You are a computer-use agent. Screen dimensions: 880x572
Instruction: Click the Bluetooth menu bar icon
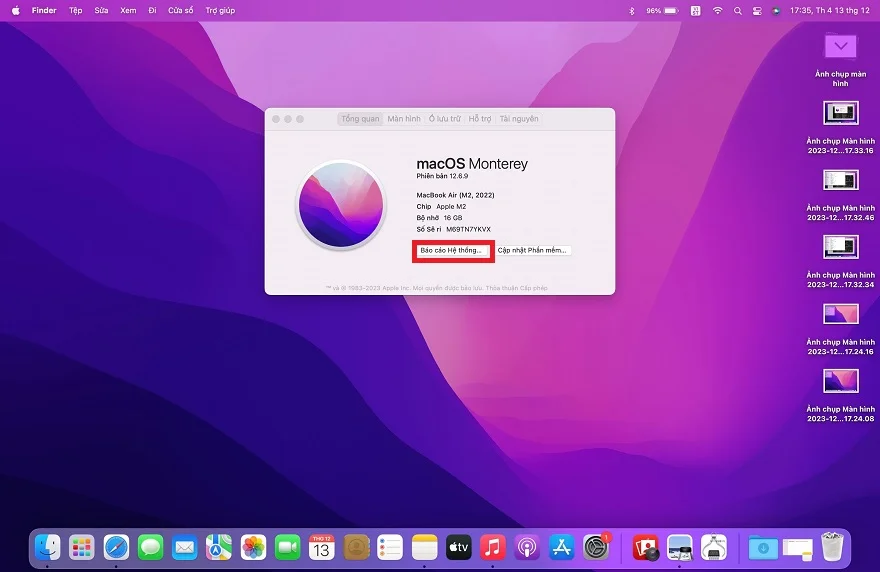(x=631, y=11)
